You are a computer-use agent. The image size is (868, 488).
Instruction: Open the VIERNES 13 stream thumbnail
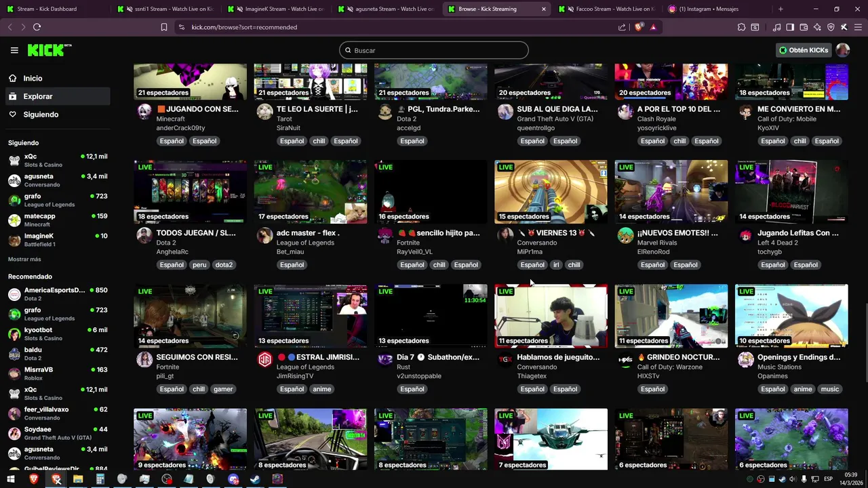(551, 192)
